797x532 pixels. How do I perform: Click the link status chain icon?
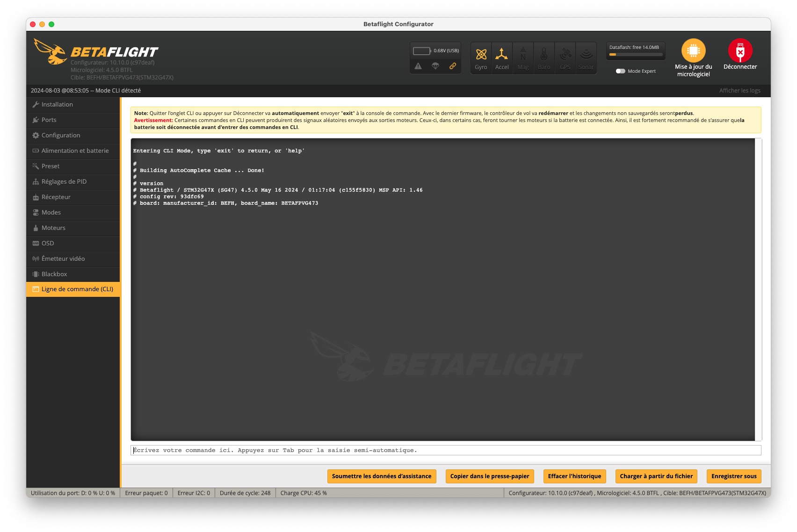(453, 66)
